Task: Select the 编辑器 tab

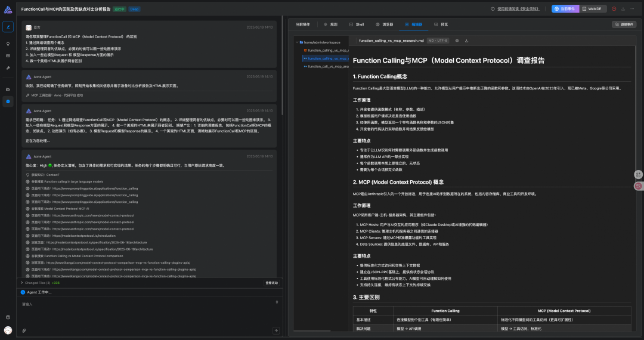Action: pyautogui.click(x=414, y=24)
